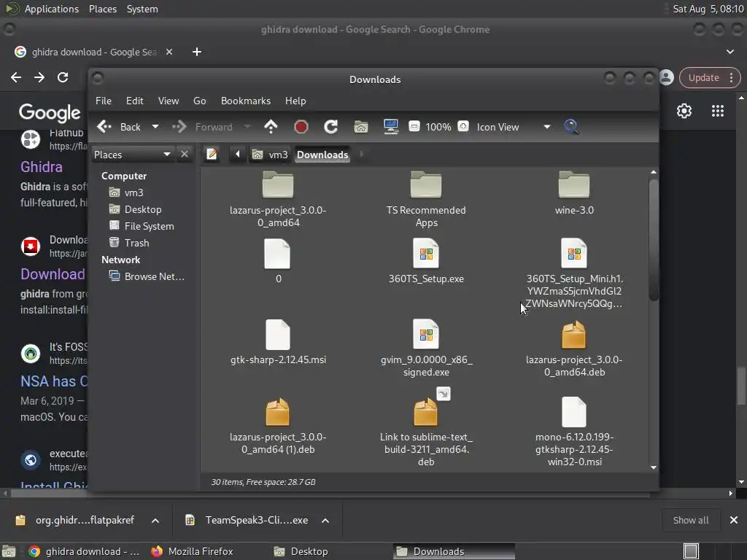Open the Bookmarks menu
Viewport: 747px width, 560px height.
246,101
